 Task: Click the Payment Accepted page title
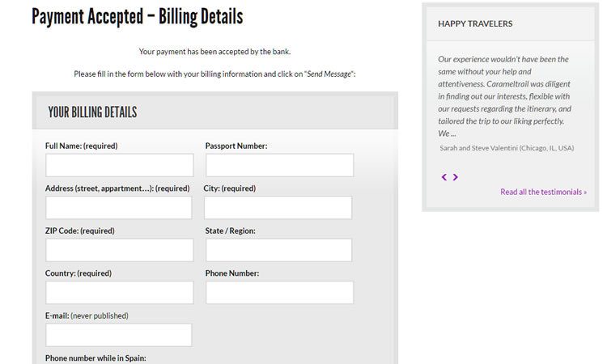(138, 17)
